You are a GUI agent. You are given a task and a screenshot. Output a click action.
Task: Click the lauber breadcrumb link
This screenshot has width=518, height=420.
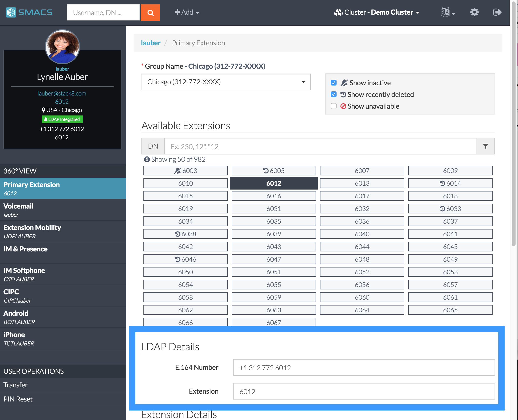(x=151, y=42)
